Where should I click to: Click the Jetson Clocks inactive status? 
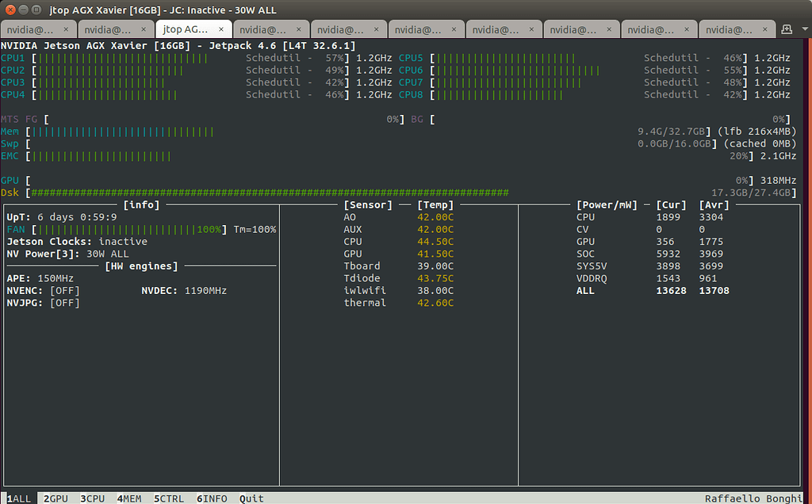(123, 242)
